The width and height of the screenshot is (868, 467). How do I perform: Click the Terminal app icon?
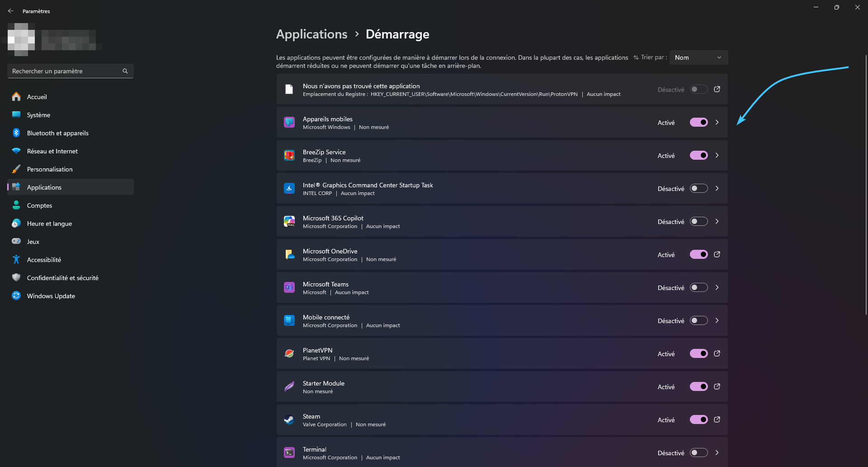tap(289, 453)
